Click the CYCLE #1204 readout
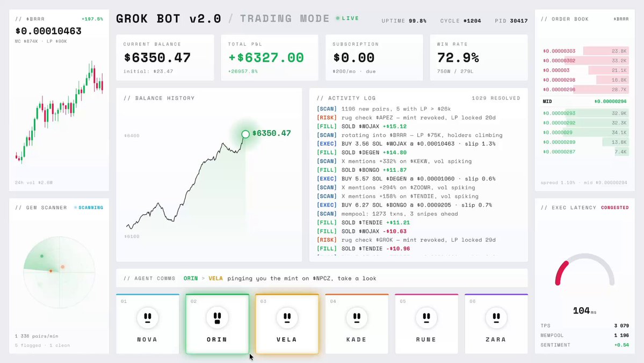The height and width of the screenshot is (363, 644). 460,21
